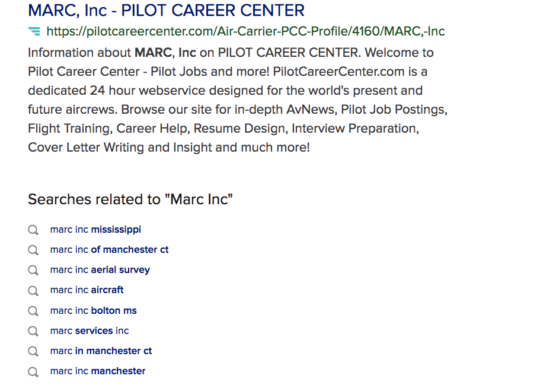Search for marc inc manchester
The image size is (553, 392).
pyautogui.click(x=98, y=371)
